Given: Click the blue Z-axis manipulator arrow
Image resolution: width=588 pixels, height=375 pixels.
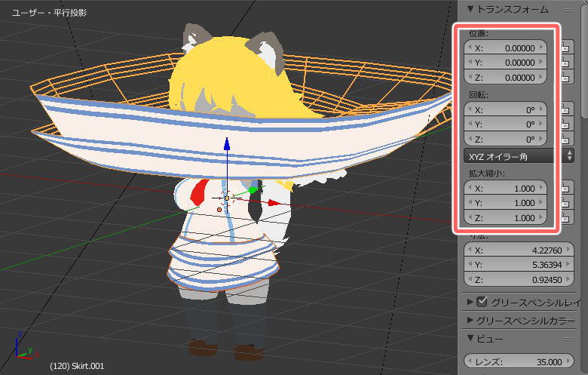Looking at the screenshot, I should pos(226,145).
